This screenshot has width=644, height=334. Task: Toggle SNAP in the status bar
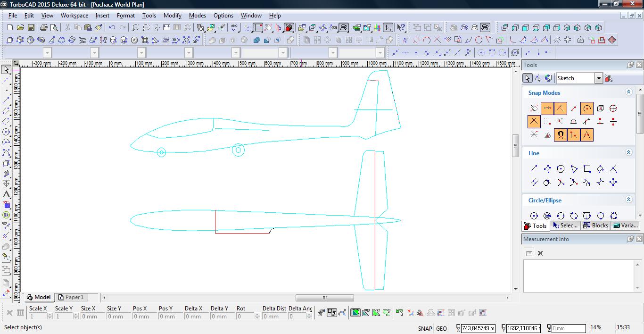[x=424, y=328]
